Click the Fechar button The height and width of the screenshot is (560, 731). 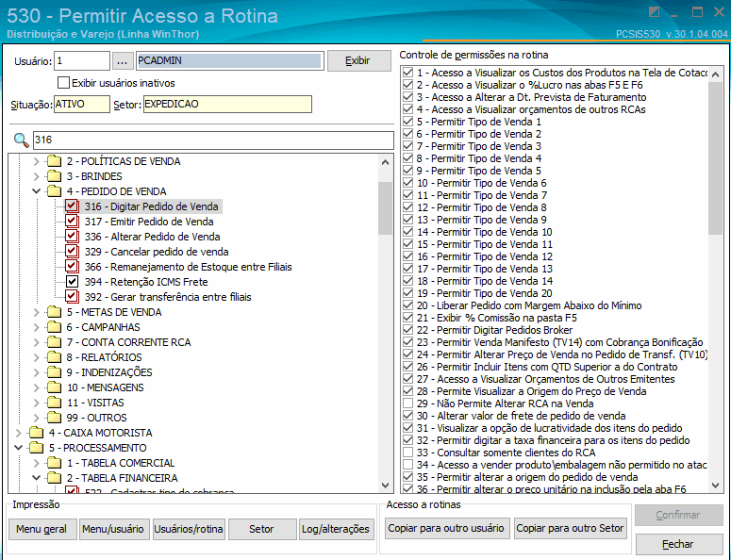coord(679,544)
